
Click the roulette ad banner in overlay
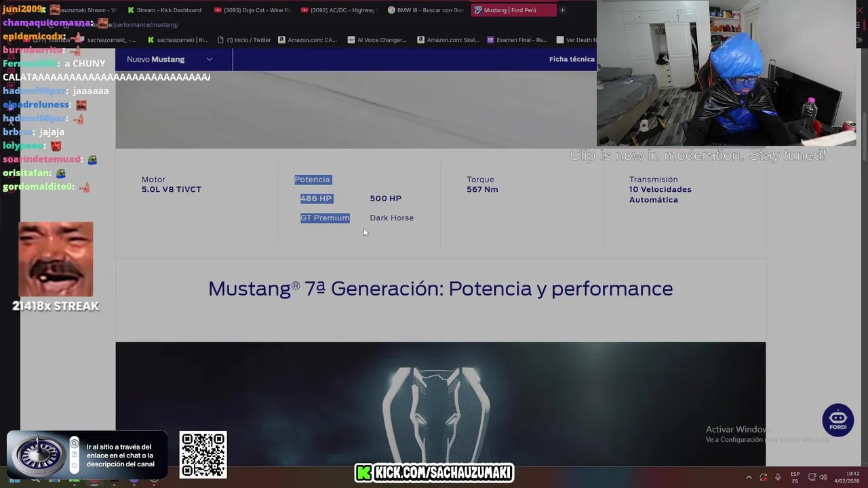click(87, 455)
